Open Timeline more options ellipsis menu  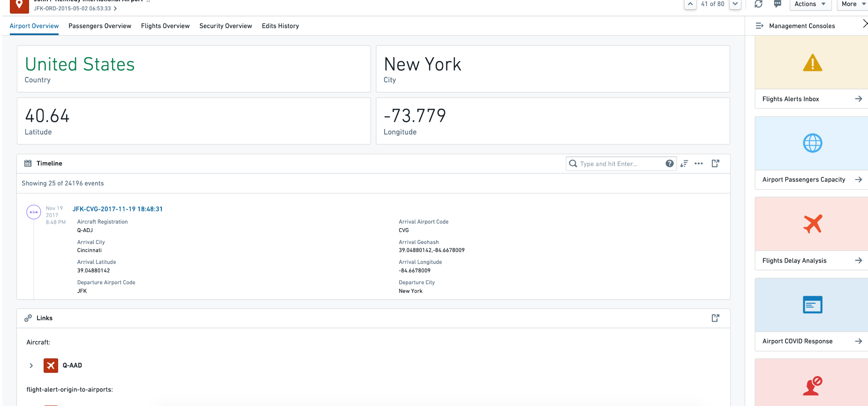click(699, 164)
